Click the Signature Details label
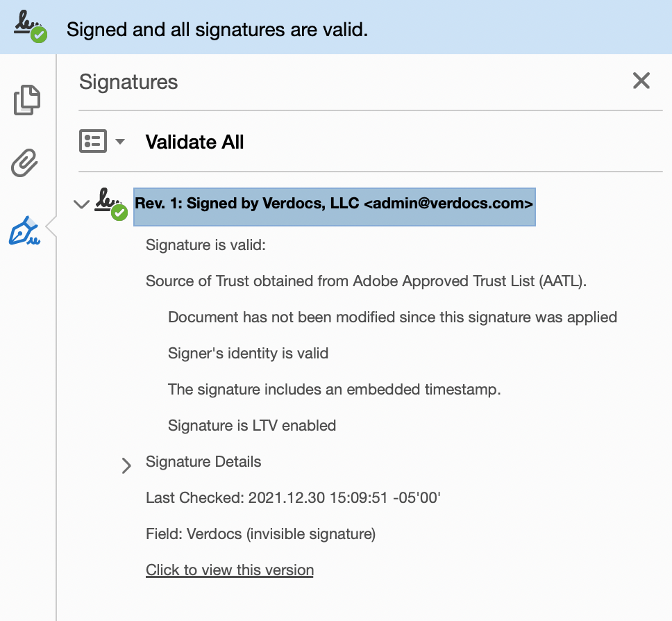The image size is (672, 621). [203, 462]
